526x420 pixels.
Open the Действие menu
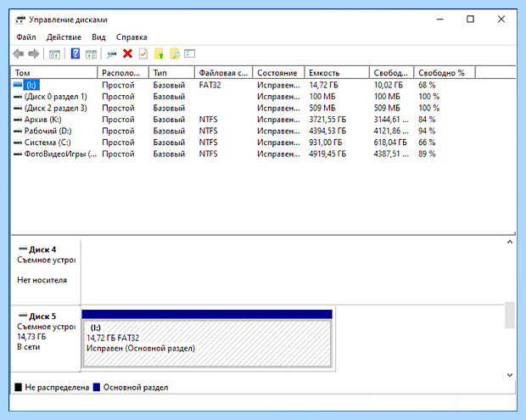64,37
